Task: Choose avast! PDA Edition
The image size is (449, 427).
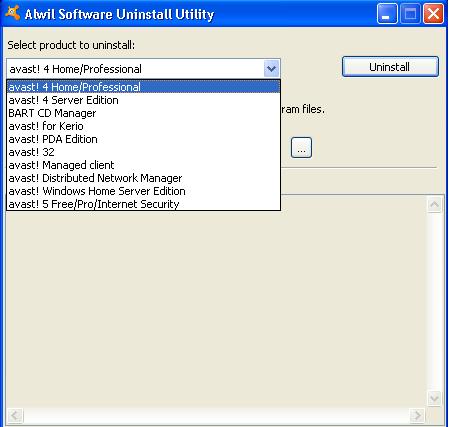Action: click(x=143, y=139)
